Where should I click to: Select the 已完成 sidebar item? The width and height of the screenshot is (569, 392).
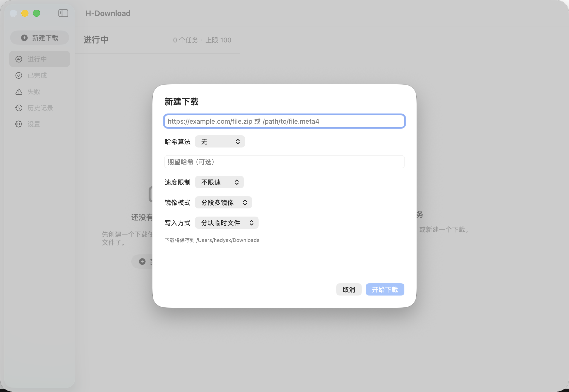[37, 75]
